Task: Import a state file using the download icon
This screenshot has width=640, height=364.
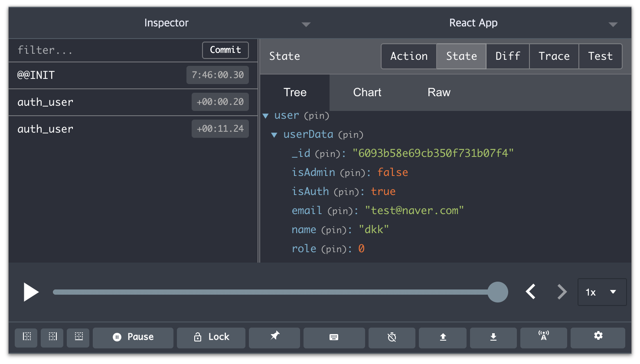Action: 493,338
